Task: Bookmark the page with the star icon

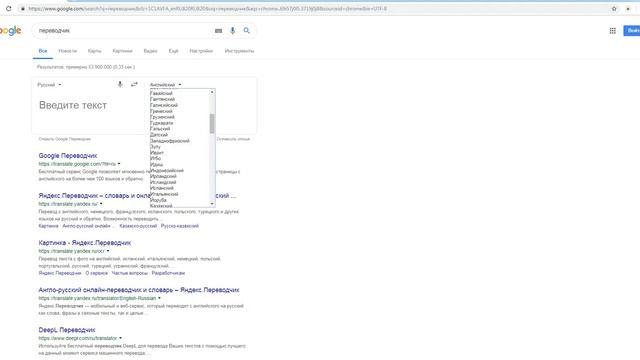Action: coord(614,9)
